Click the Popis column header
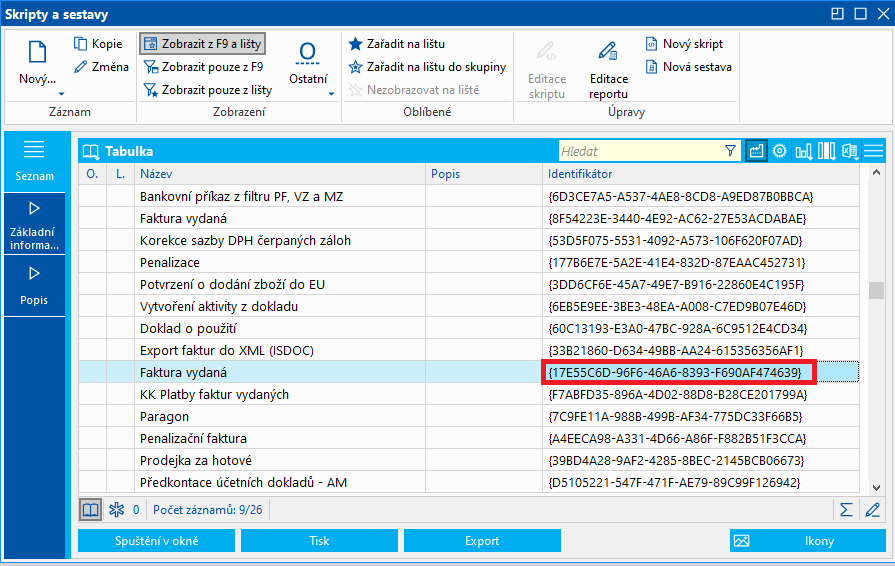This screenshot has height=566, width=895. pos(483,174)
